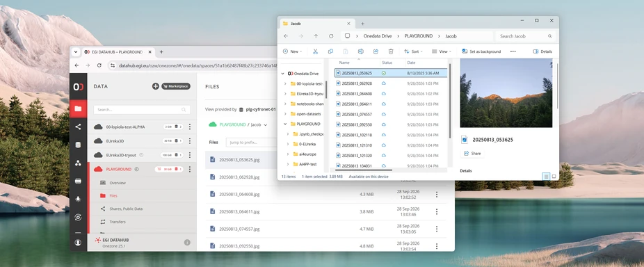Expand the ai4europe folder in tree
The height and width of the screenshot is (267, 644).
tap(288, 154)
